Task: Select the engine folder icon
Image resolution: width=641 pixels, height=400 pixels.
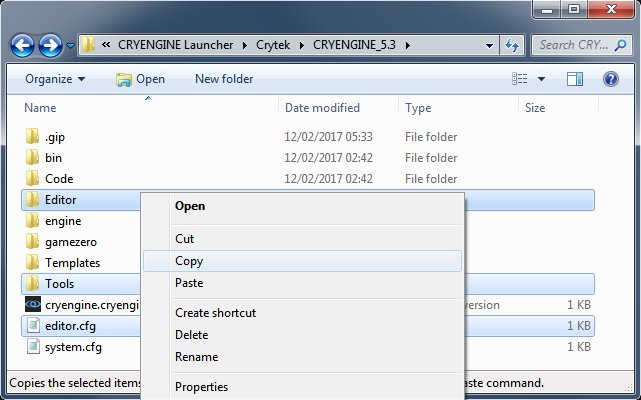Action: [32, 220]
